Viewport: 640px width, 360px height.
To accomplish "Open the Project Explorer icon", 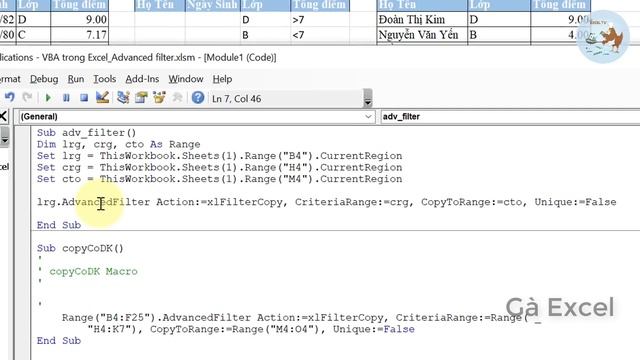I will (x=123, y=98).
